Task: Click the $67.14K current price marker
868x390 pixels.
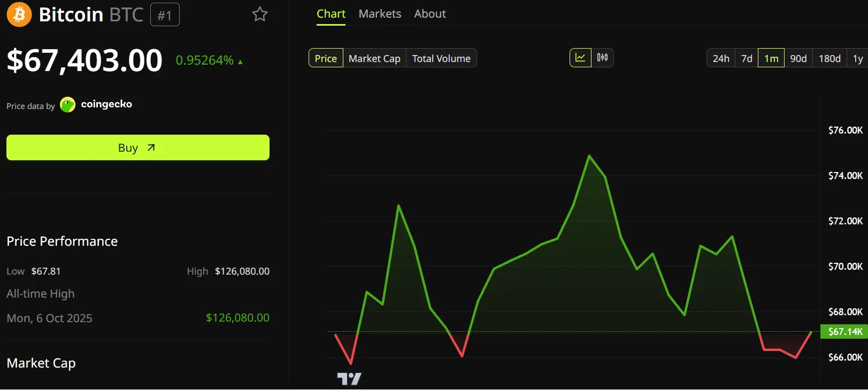Action: 845,332
